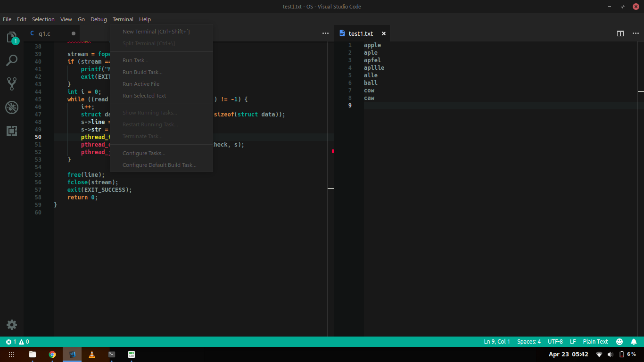
Task: Open the File menu
Action: pyautogui.click(x=7, y=19)
